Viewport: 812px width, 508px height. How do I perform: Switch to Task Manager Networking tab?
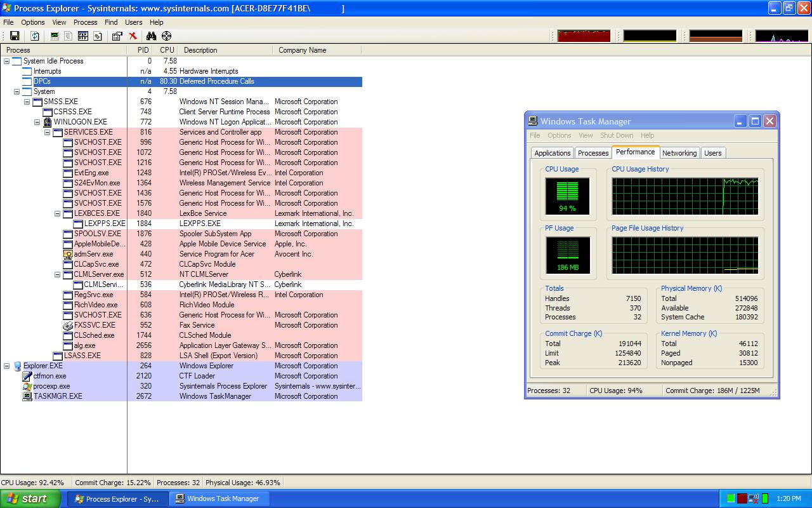tap(679, 153)
